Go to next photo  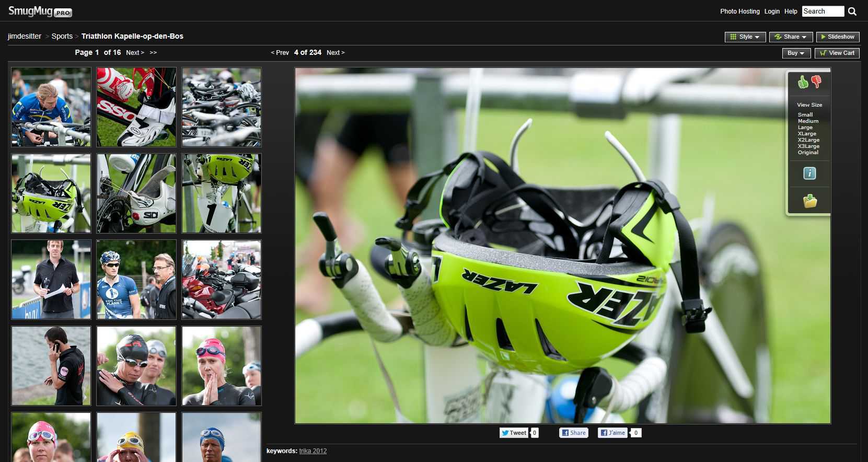(x=335, y=53)
